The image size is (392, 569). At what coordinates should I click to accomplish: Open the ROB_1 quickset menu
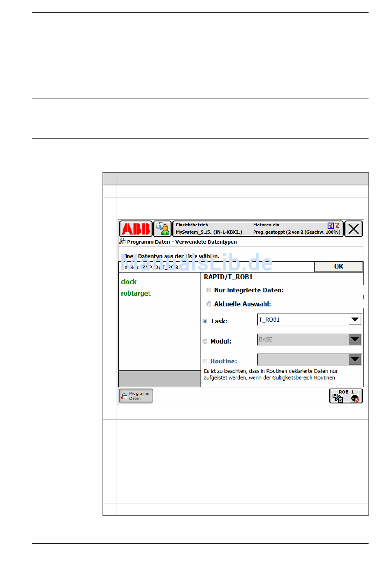346,396
